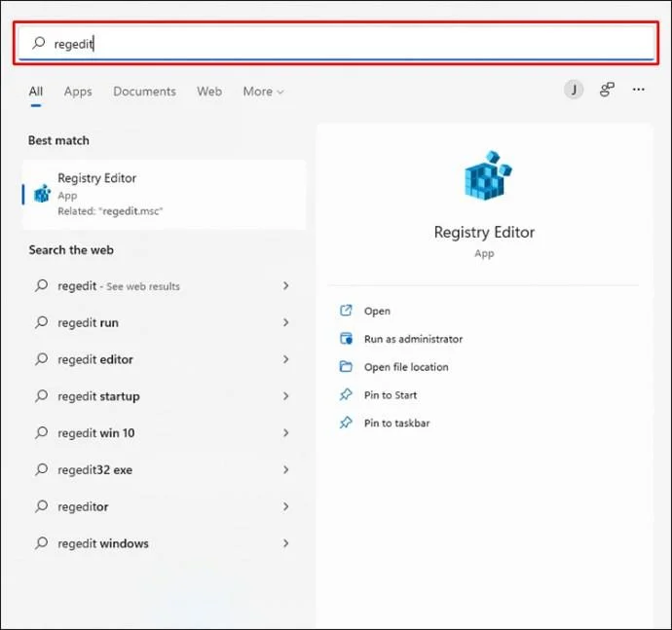Image resolution: width=672 pixels, height=630 pixels.
Task: Click the Open action's launch icon
Action: (346, 311)
